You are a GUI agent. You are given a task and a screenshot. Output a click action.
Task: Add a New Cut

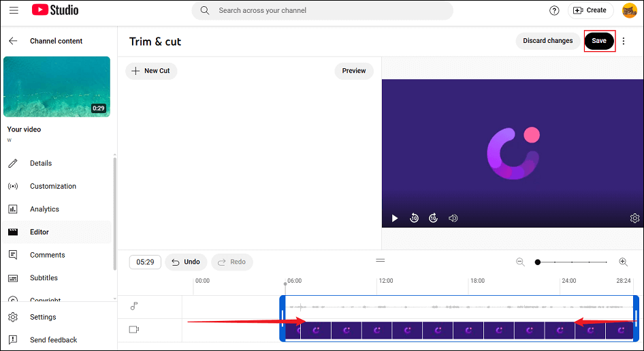pyautogui.click(x=151, y=71)
